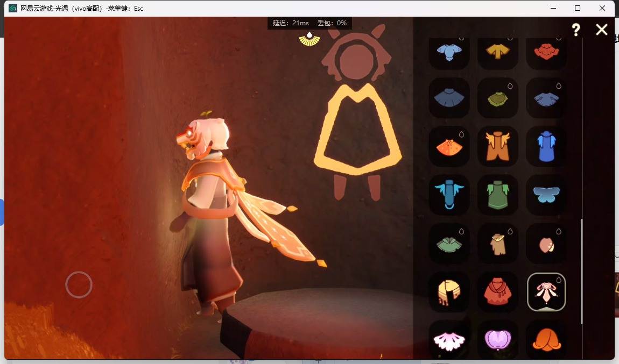Switch to the pants category on wall diagram
Viewport: 619px width, 364px height.
(357, 187)
